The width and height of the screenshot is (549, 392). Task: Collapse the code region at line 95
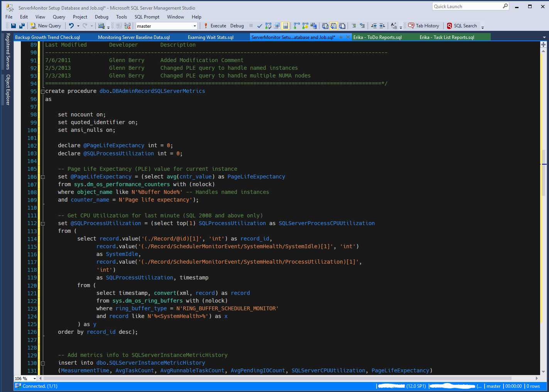(x=42, y=91)
